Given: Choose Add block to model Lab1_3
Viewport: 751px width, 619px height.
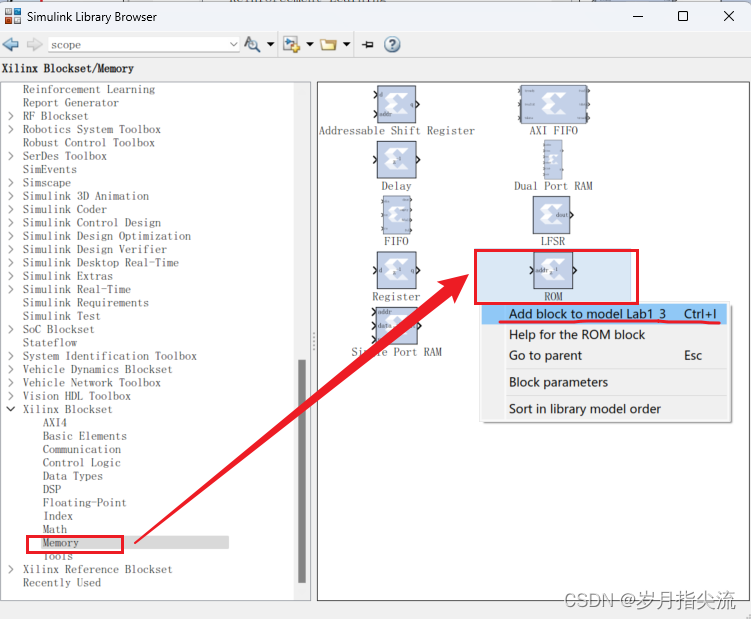Looking at the screenshot, I should (604, 314).
